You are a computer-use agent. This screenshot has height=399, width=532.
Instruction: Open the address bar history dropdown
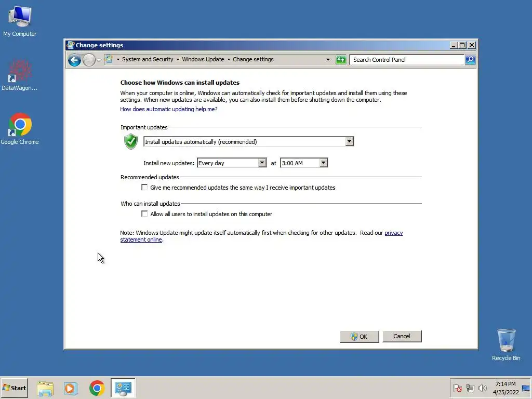328,60
